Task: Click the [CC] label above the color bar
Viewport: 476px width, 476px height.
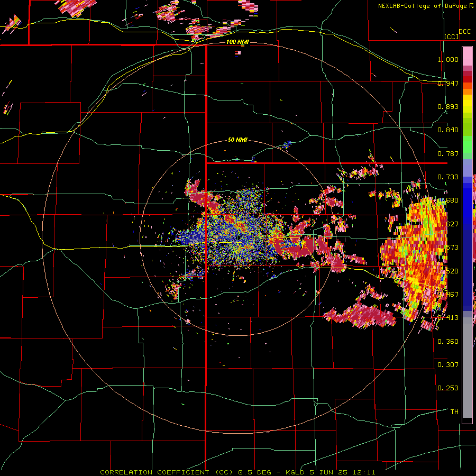Action: (x=452, y=36)
